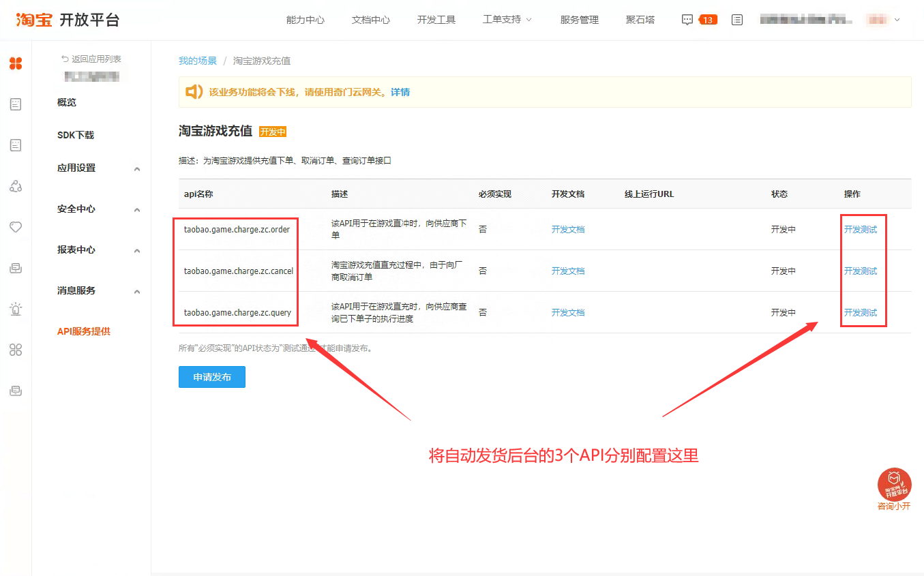Select SDK下载 in the sidebar
The width and height of the screenshot is (924, 576).
[76, 135]
